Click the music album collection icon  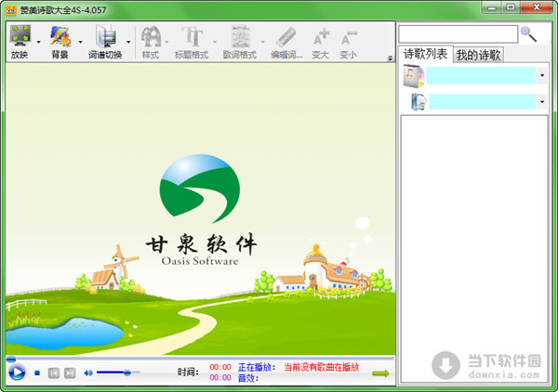pos(414,75)
